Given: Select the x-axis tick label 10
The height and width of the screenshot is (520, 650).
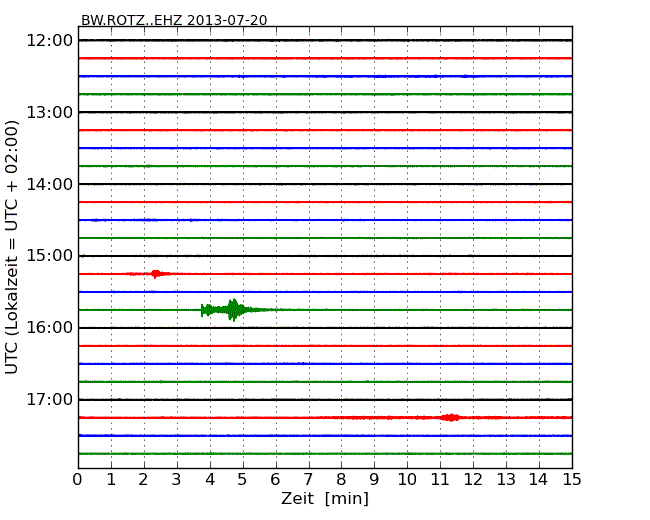Looking at the screenshot, I should point(407,480).
